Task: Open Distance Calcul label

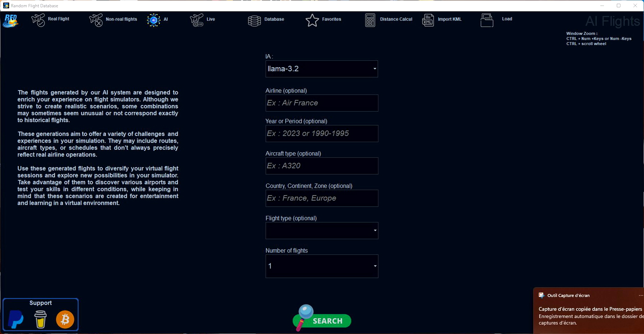Action: tap(396, 19)
